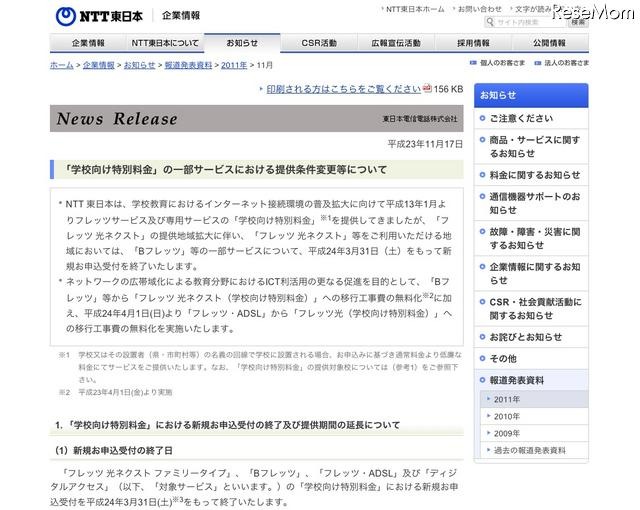
Task: Open お詫びとお知らせ sidebar item
Action: click(x=531, y=337)
